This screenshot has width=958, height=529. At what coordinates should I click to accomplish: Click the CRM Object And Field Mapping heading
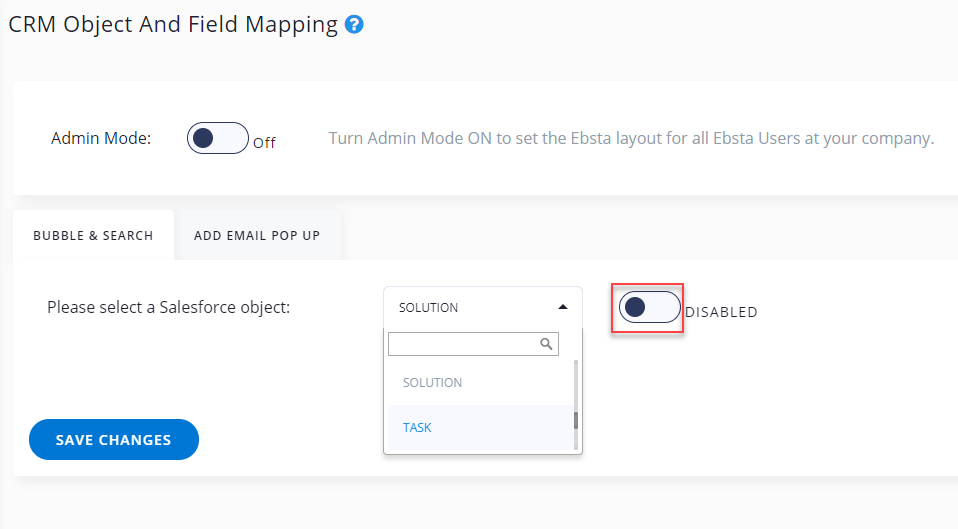pos(173,25)
